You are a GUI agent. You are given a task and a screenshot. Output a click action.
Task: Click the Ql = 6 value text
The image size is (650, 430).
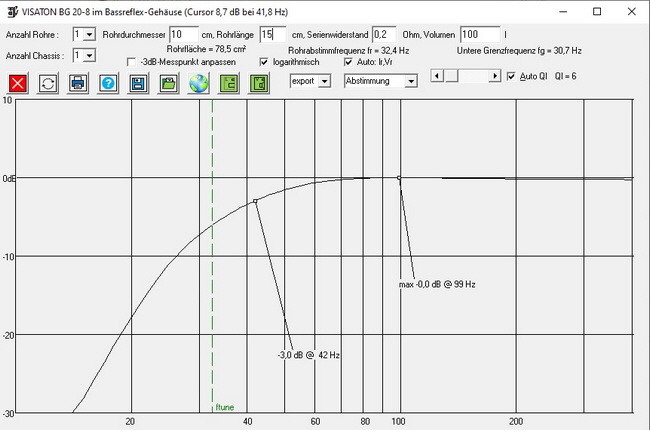point(565,76)
